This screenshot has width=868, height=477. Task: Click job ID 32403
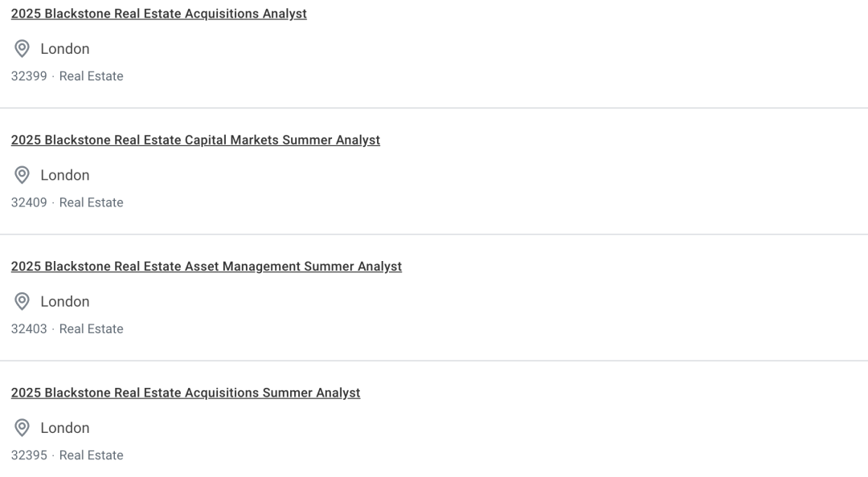[29, 328]
